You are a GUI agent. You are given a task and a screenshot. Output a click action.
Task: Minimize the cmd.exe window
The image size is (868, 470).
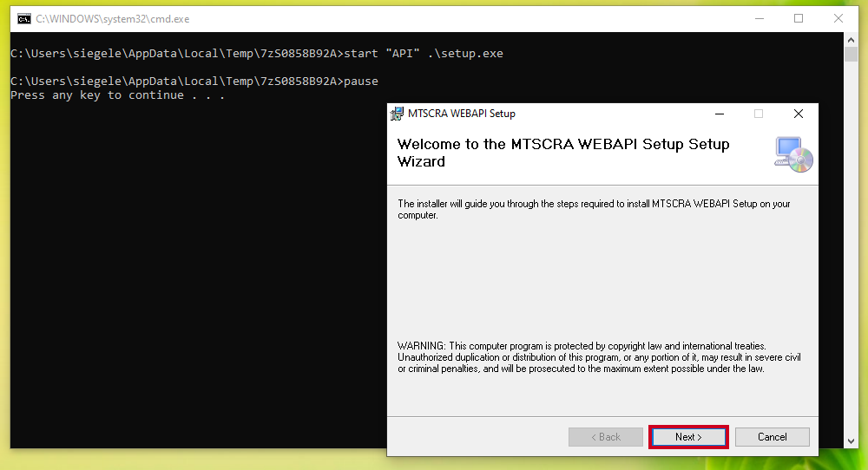759,19
